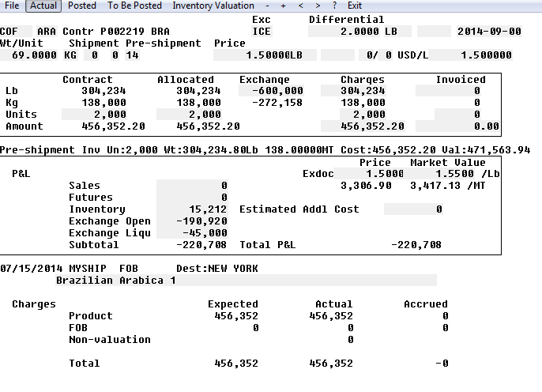Screen dimensions: 542x392
Task: Click the Charges Lb 304,234 field
Action: point(354,91)
